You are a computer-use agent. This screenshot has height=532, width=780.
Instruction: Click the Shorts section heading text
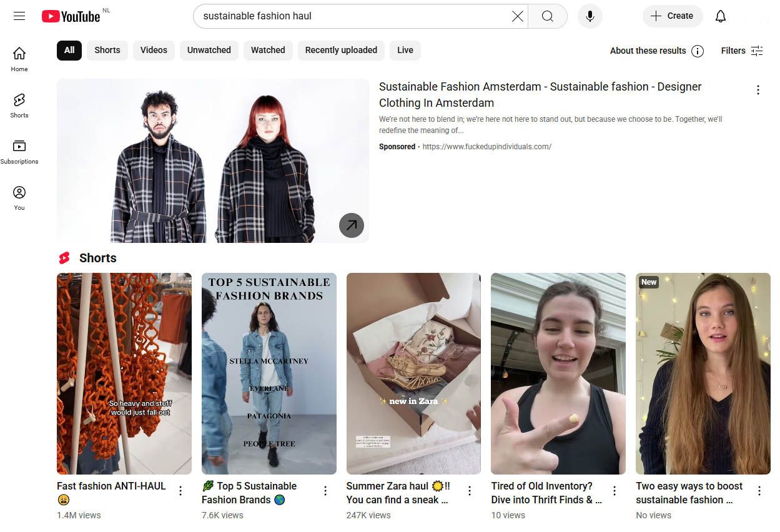tap(98, 258)
